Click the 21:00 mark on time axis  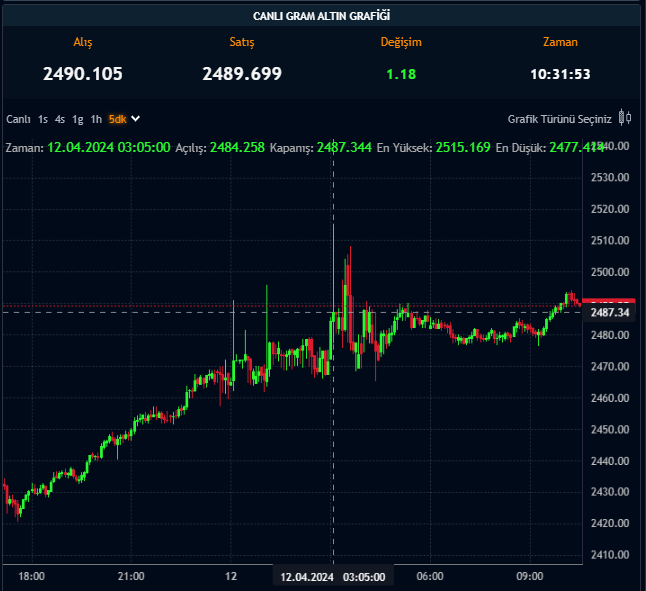point(131,576)
